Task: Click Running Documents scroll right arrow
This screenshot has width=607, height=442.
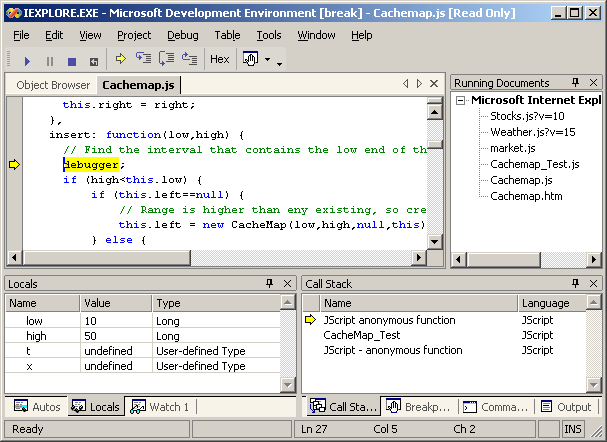Action: coord(593,259)
